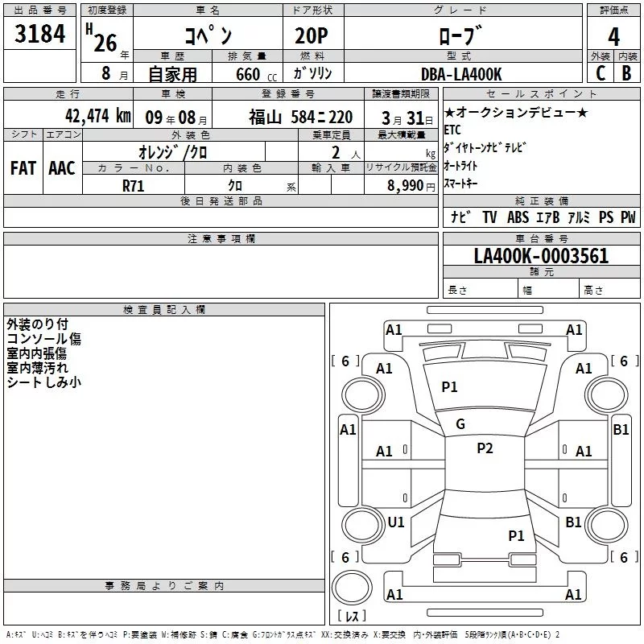Screen dimensions: 644x644
Task: Select the inspector note コンソール傷
Action: tap(44, 339)
